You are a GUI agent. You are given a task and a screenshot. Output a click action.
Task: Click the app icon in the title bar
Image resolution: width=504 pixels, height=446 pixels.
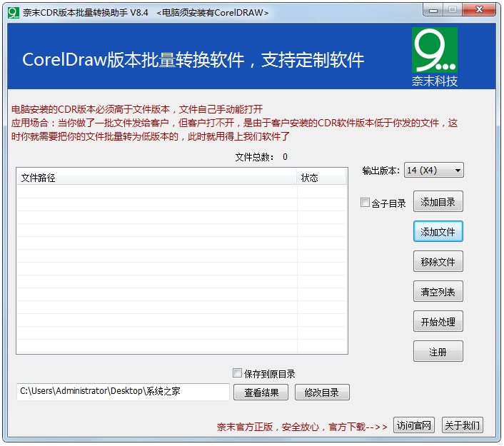coord(13,12)
